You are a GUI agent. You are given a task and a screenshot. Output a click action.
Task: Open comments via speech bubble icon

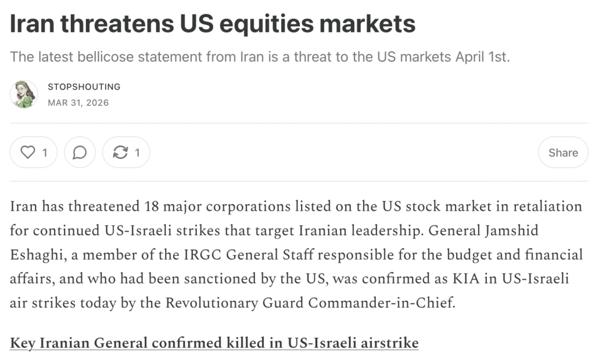[x=80, y=153]
